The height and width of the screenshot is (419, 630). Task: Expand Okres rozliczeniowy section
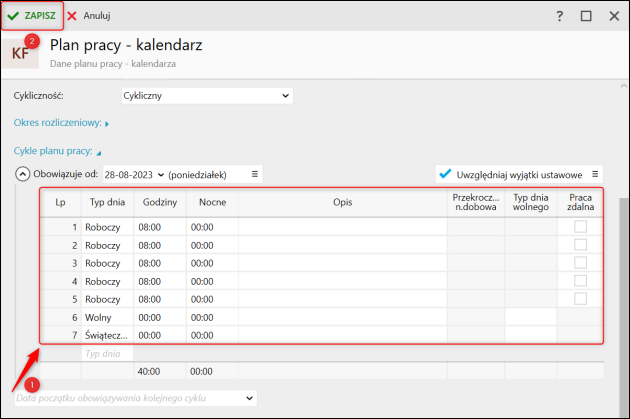(61, 123)
